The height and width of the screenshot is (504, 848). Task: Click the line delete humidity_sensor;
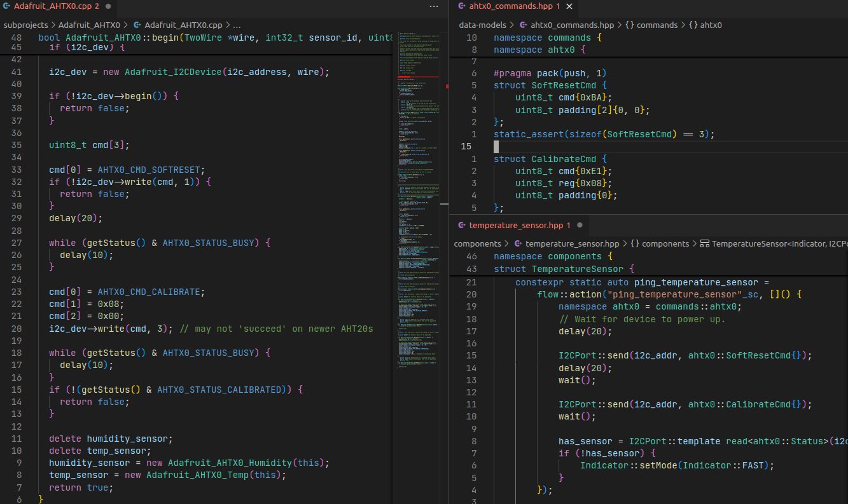coord(111,439)
